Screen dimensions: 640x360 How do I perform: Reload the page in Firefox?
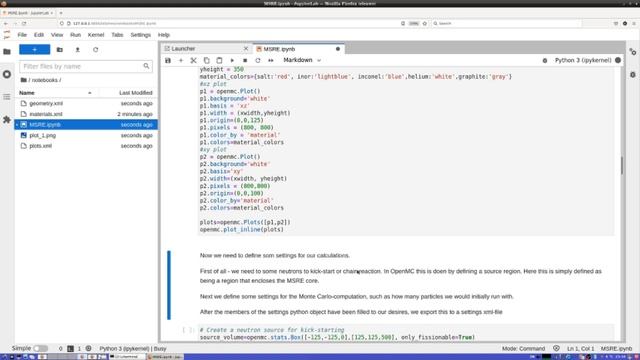click(24, 23)
